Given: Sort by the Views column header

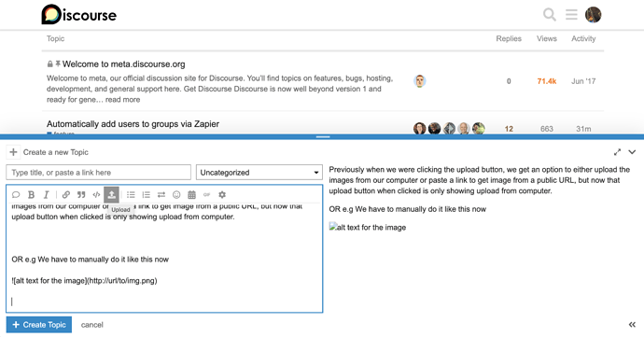Looking at the screenshot, I should (x=547, y=38).
